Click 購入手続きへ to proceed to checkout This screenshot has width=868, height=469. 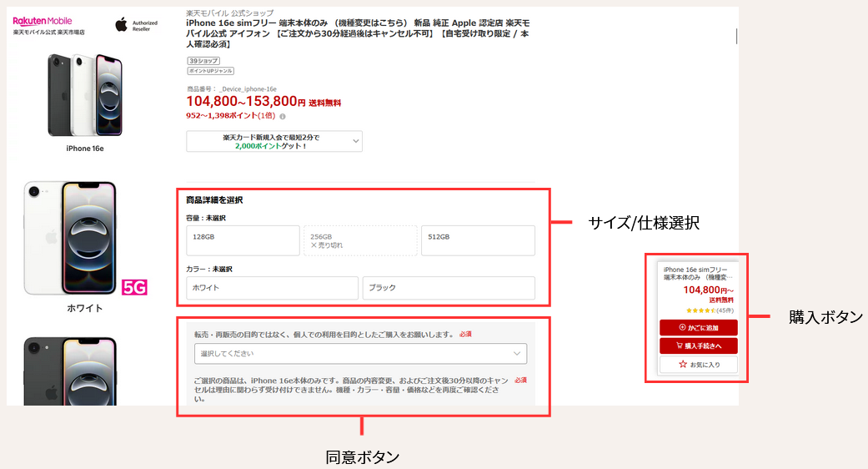click(698, 345)
